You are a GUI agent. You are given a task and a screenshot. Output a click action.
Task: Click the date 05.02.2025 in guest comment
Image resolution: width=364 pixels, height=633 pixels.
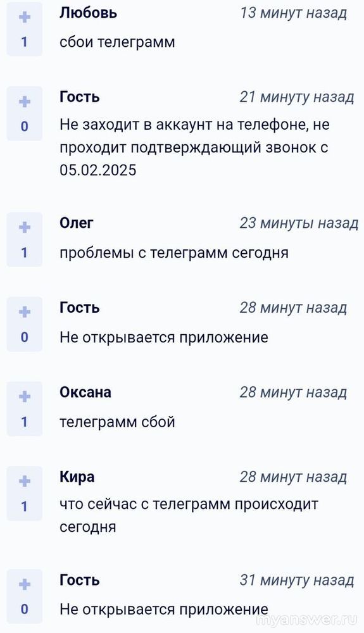pyautogui.click(x=98, y=170)
